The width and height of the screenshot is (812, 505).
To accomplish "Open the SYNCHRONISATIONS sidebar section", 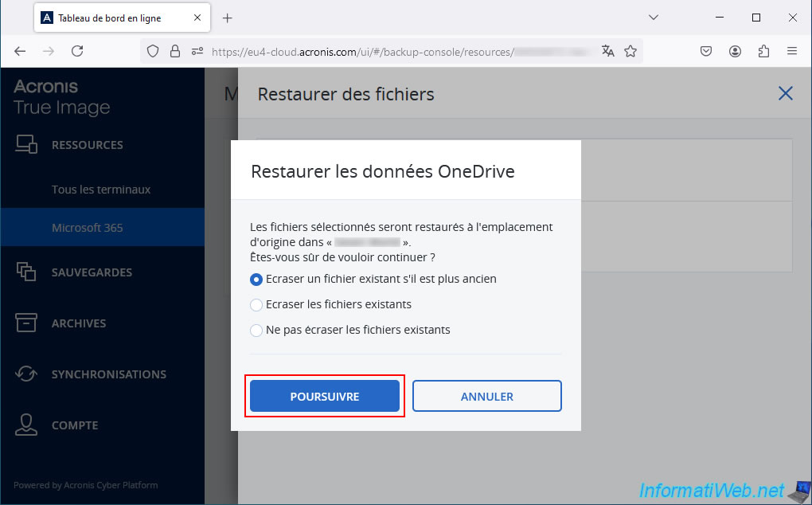I will tap(109, 374).
